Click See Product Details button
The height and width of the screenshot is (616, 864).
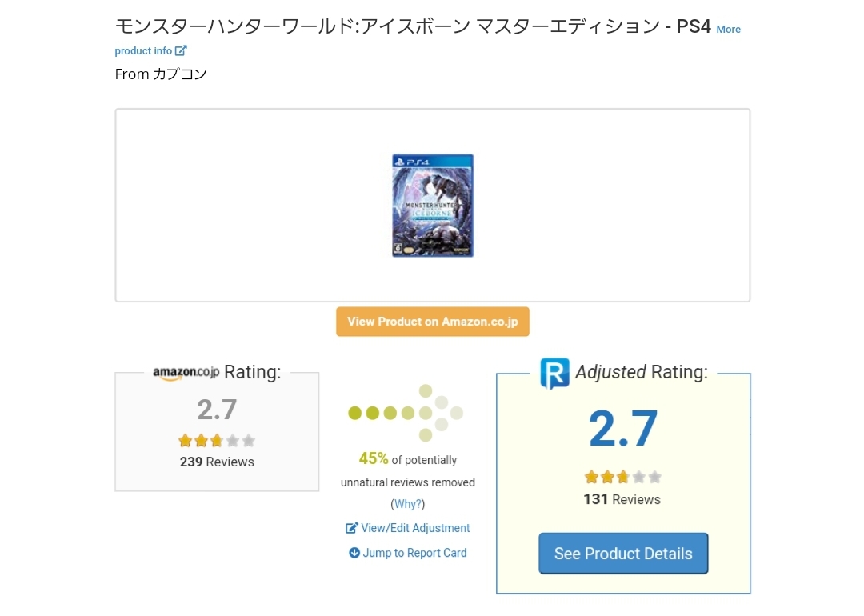[x=623, y=553]
